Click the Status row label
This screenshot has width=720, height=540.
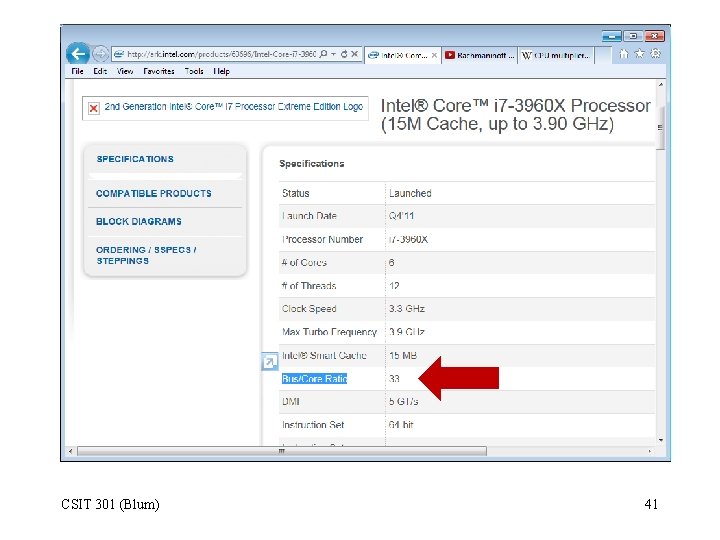coord(296,193)
